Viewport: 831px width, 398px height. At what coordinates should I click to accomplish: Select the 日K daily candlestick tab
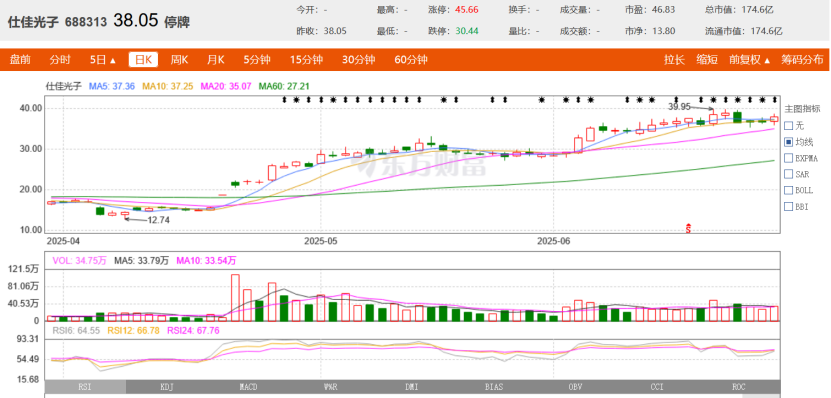144,60
